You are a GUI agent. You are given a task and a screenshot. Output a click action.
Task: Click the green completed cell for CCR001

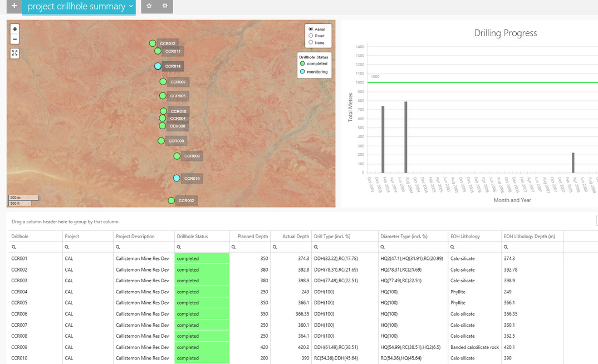[x=200, y=258]
